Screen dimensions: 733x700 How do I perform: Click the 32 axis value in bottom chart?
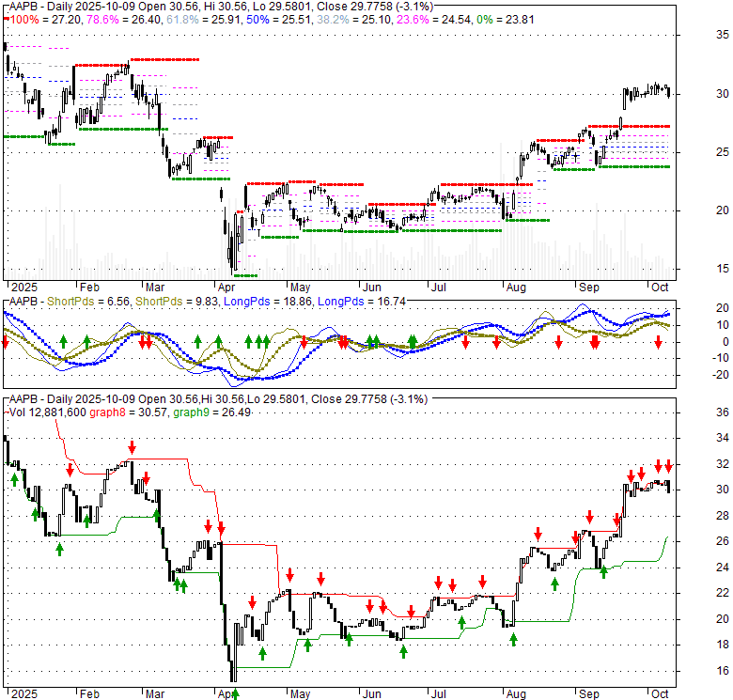pos(723,464)
